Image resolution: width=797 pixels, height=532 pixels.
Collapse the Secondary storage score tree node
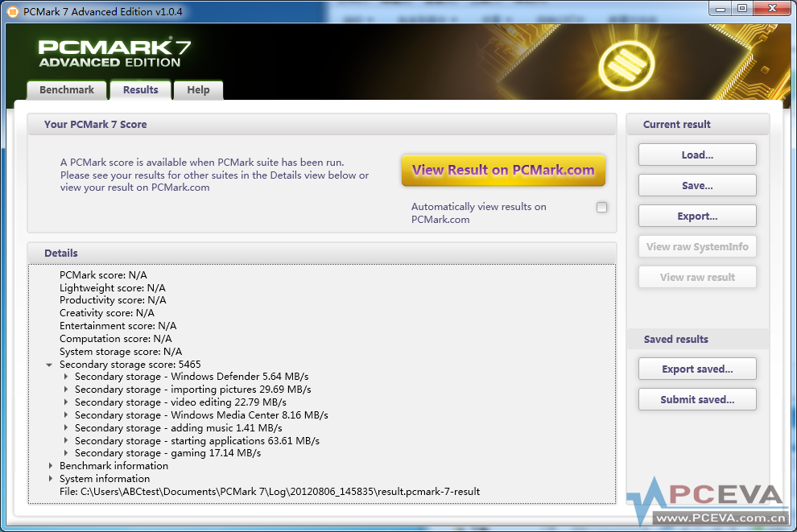[x=49, y=365]
